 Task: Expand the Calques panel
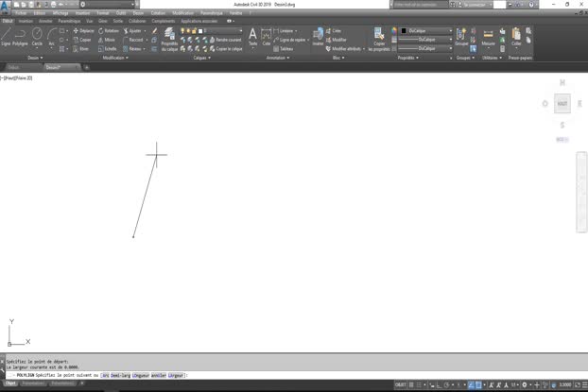(201, 58)
